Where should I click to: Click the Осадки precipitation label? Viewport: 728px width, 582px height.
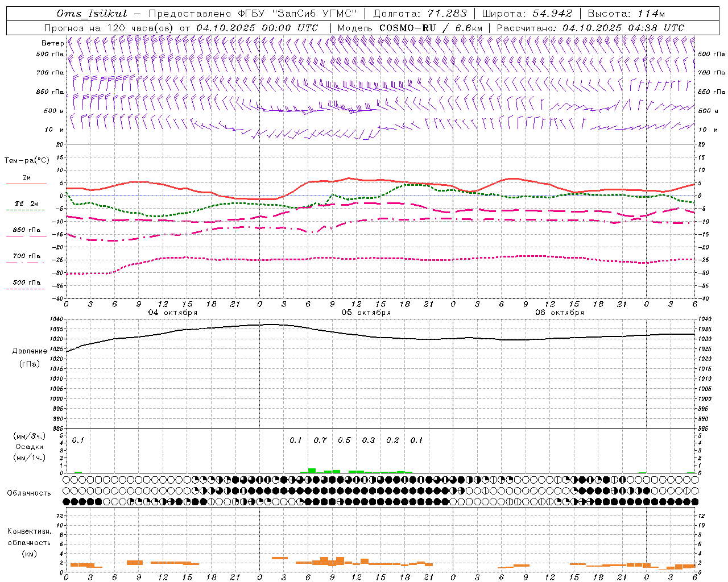coord(29,447)
